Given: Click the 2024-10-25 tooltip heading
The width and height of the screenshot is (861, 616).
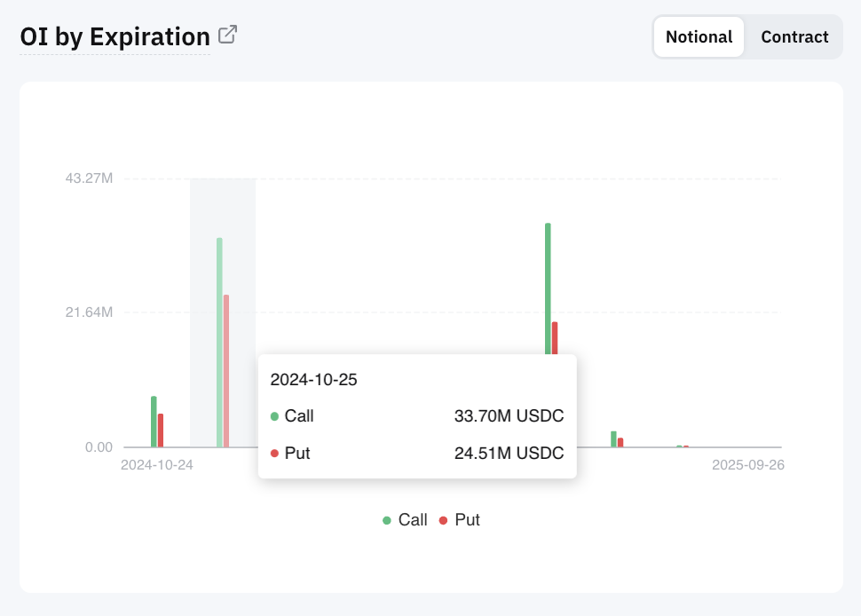Looking at the screenshot, I should (313, 379).
